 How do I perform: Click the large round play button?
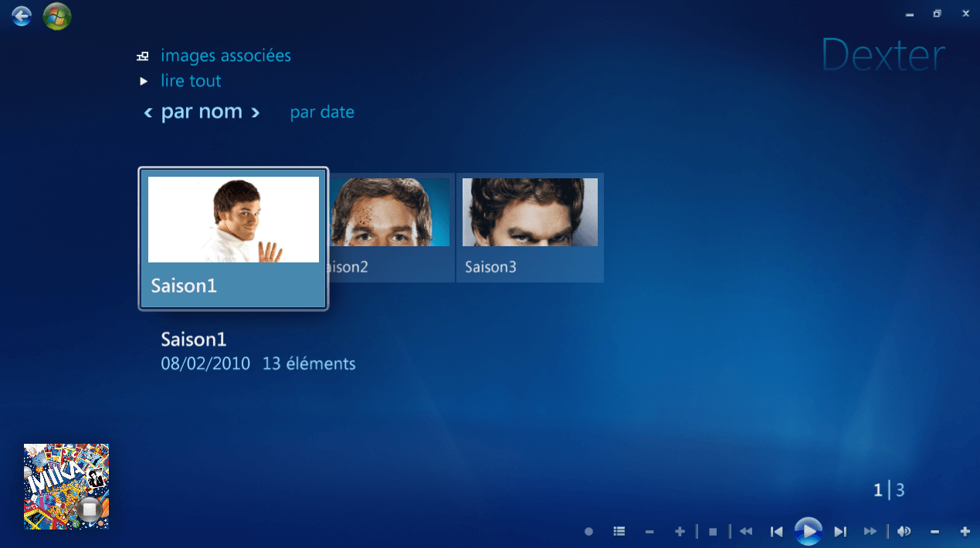click(x=809, y=531)
